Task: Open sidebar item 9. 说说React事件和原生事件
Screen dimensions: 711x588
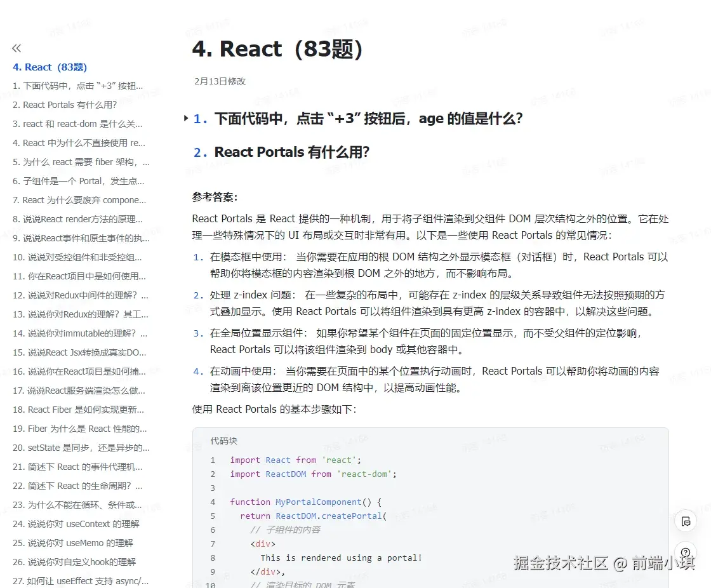Action: tap(81, 238)
